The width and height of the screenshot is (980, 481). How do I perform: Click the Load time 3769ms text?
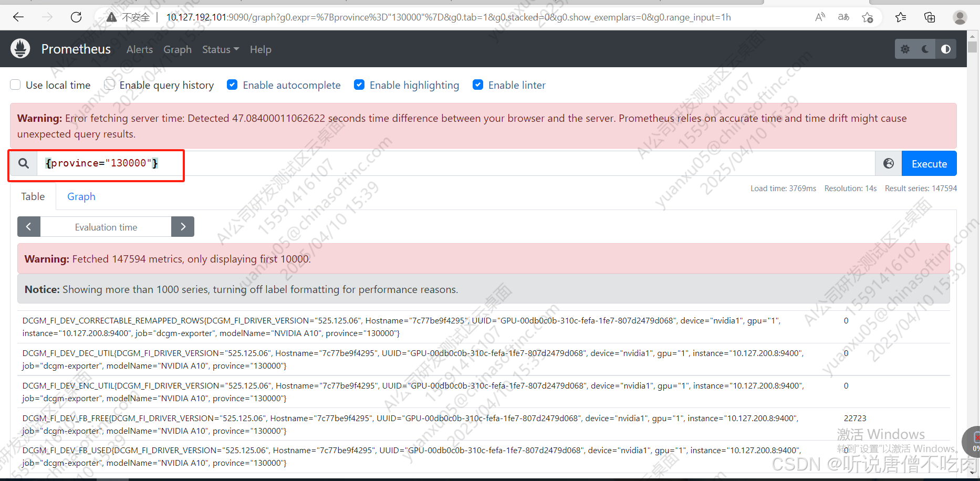783,188
